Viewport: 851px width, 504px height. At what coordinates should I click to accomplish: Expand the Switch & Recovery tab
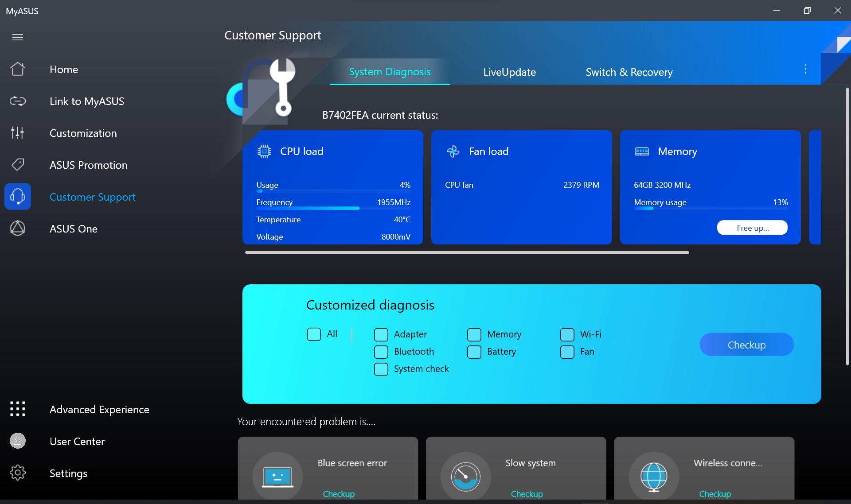pos(629,71)
